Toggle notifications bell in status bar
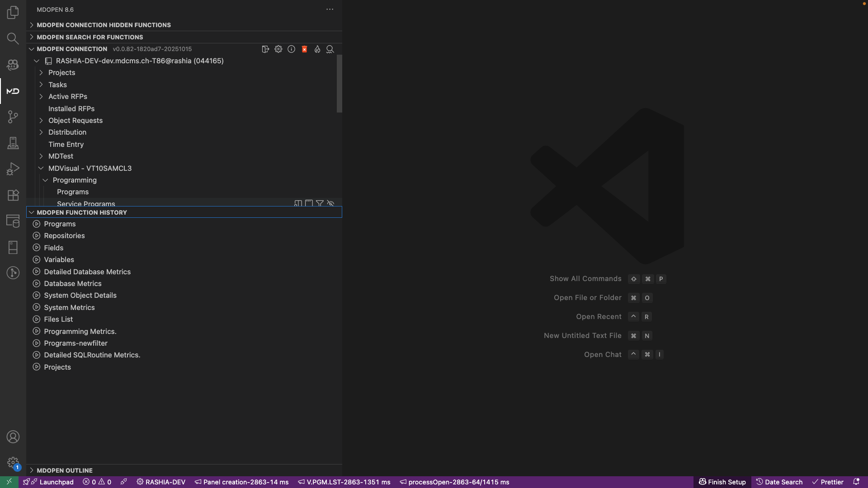Screen dimensions: 868x488 (x=856, y=482)
